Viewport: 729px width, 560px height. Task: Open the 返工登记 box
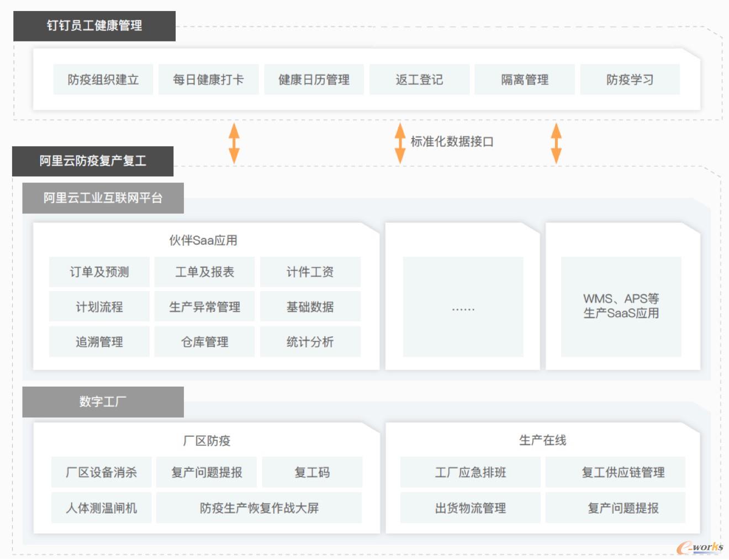coord(419,80)
